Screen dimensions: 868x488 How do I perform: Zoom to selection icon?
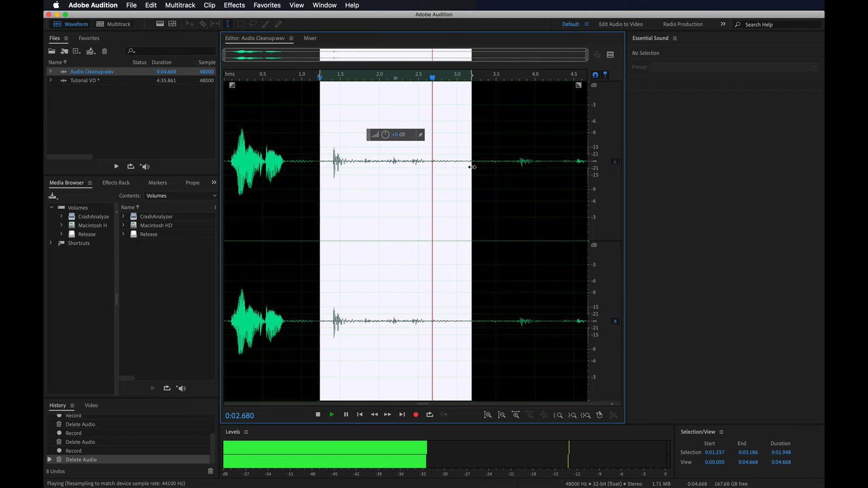(x=585, y=415)
